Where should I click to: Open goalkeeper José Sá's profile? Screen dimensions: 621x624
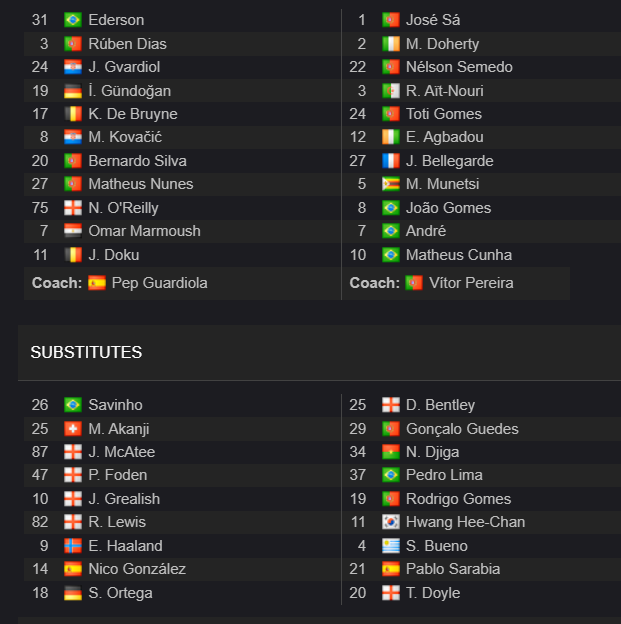pos(433,20)
